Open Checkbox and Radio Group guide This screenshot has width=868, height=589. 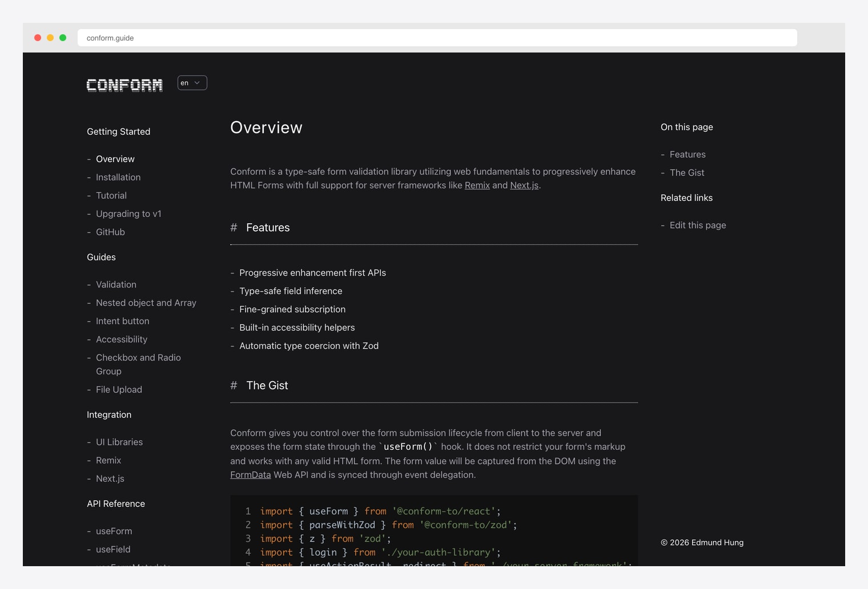138,364
